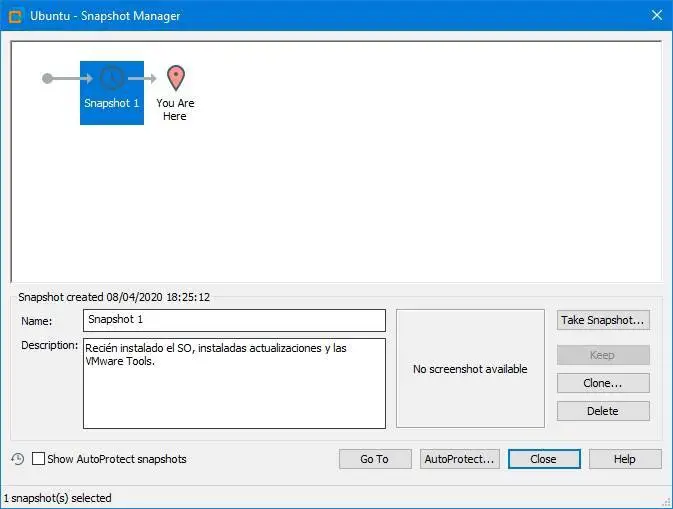This screenshot has height=509, width=673.
Task: Click the snapshot tree start point dot
Action: pos(47,78)
